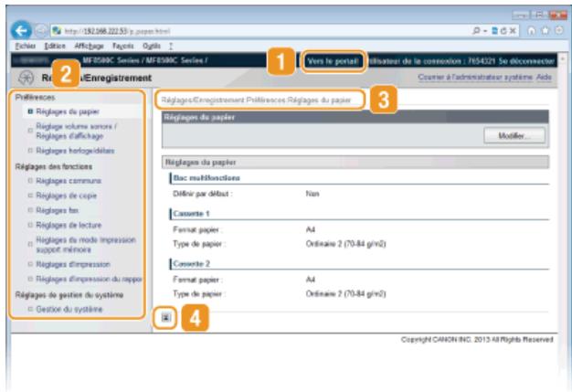572x392 pixels.
Task: Click the Réglages/Enregistrement gear icon
Action: point(26,78)
